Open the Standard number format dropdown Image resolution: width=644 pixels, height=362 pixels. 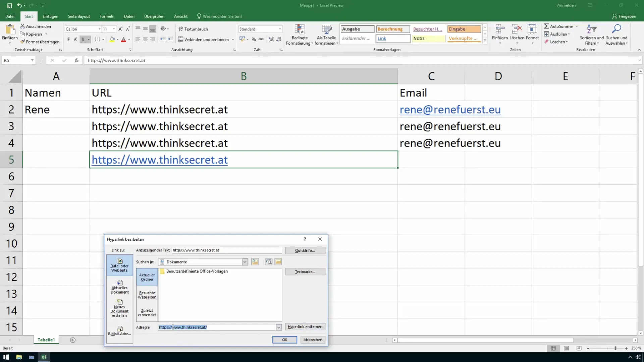[280, 29]
